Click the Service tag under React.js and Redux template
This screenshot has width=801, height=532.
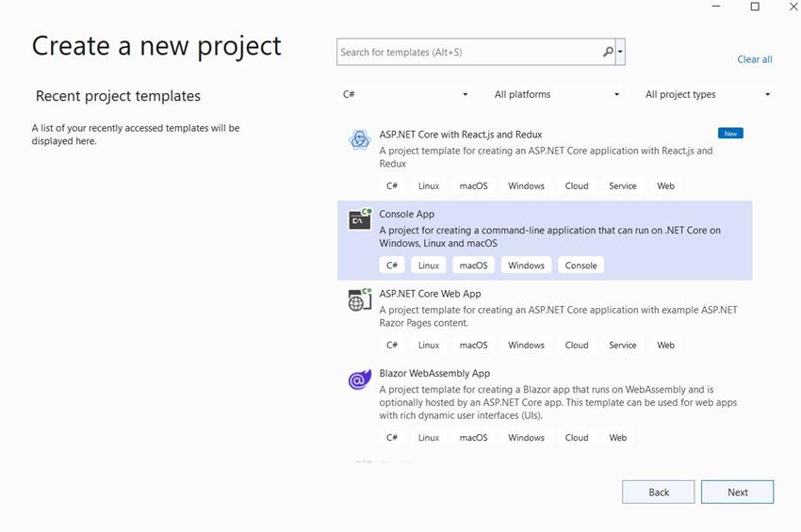[x=623, y=185]
